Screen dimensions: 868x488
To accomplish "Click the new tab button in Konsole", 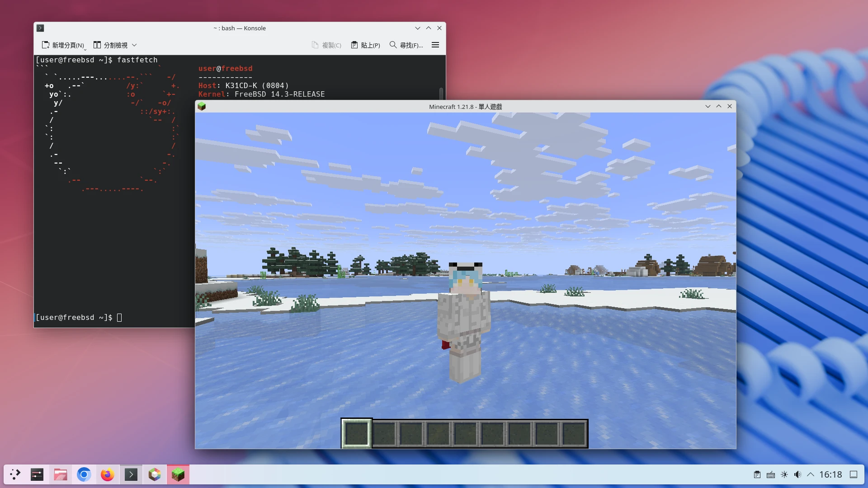I will tap(63, 45).
